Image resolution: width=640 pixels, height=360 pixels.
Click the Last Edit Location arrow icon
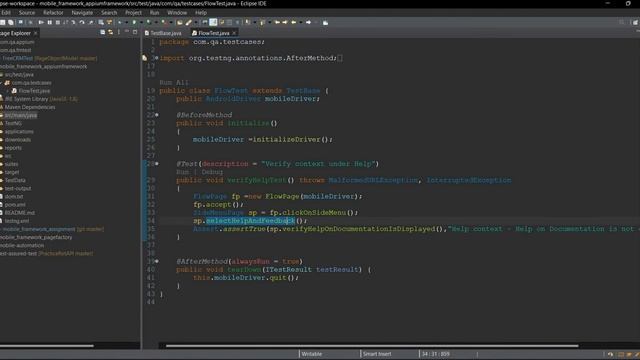[278, 22]
